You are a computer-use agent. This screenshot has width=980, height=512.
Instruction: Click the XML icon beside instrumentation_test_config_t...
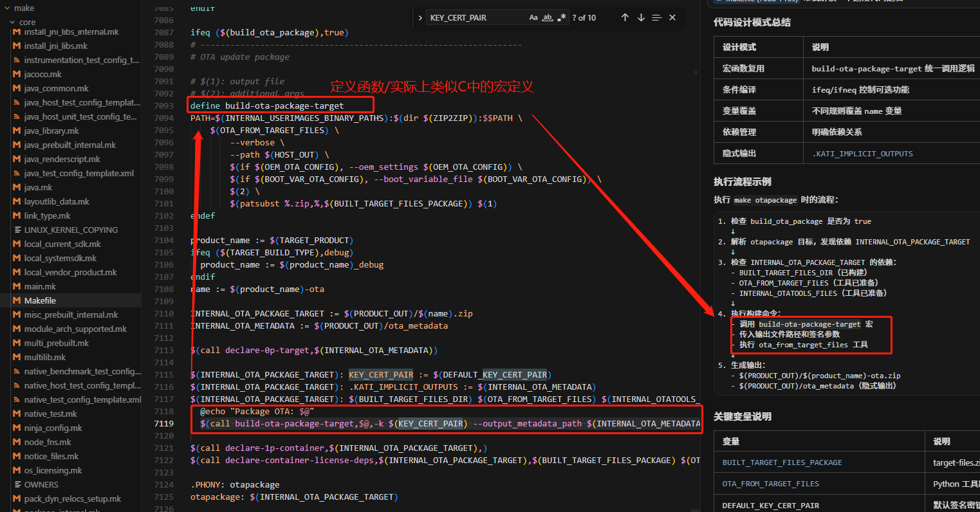pyautogui.click(x=17, y=60)
